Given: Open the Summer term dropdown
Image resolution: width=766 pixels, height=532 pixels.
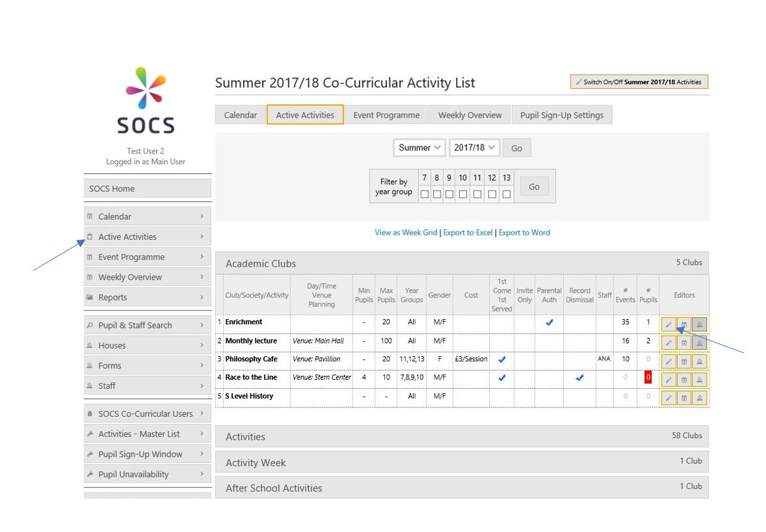Looking at the screenshot, I should point(419,148).
